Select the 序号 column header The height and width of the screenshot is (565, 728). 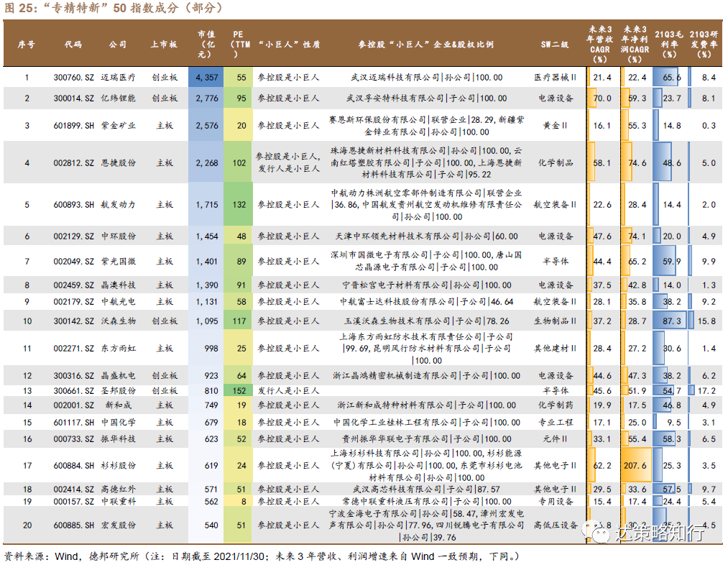pyautogui.click(x=27, y=45)
